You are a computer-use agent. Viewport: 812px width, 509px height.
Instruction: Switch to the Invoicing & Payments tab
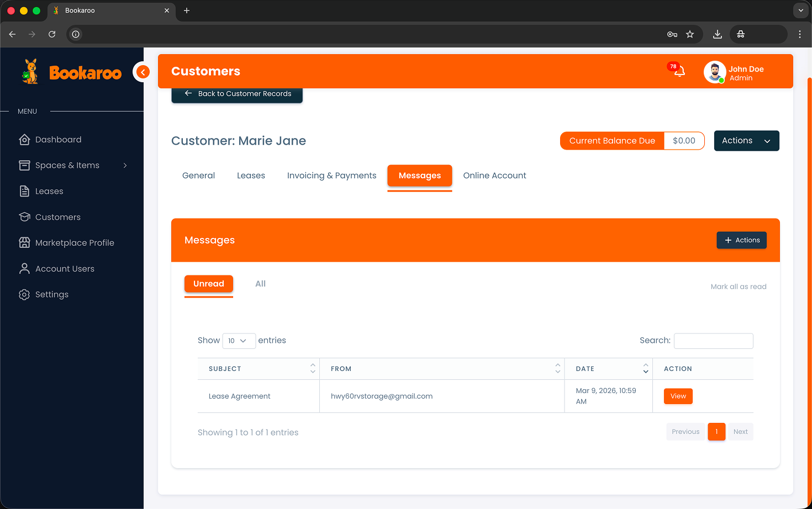[x=331, y=176]
